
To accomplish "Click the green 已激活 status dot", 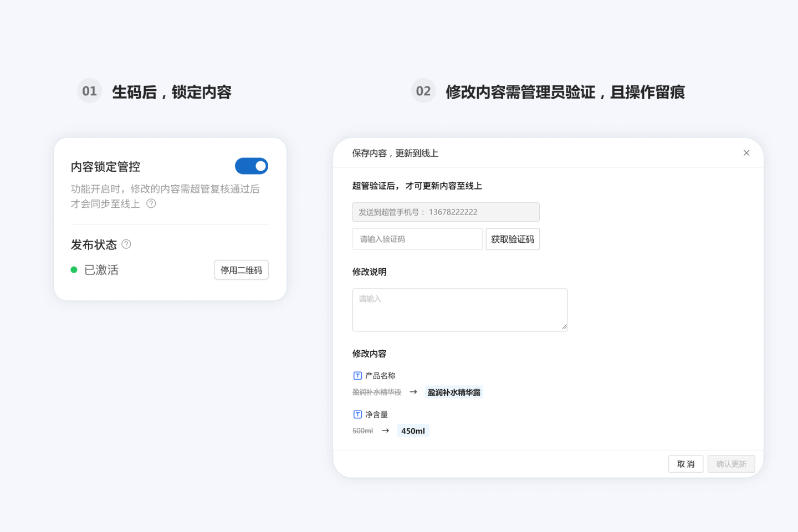I will [x=74, y=270].
